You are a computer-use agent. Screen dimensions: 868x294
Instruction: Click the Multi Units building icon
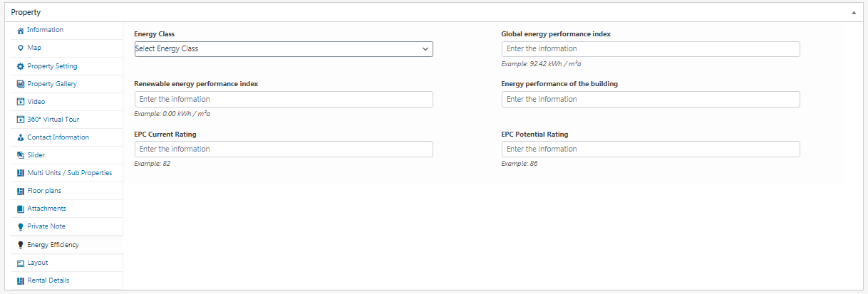click(x=21, y=173)
